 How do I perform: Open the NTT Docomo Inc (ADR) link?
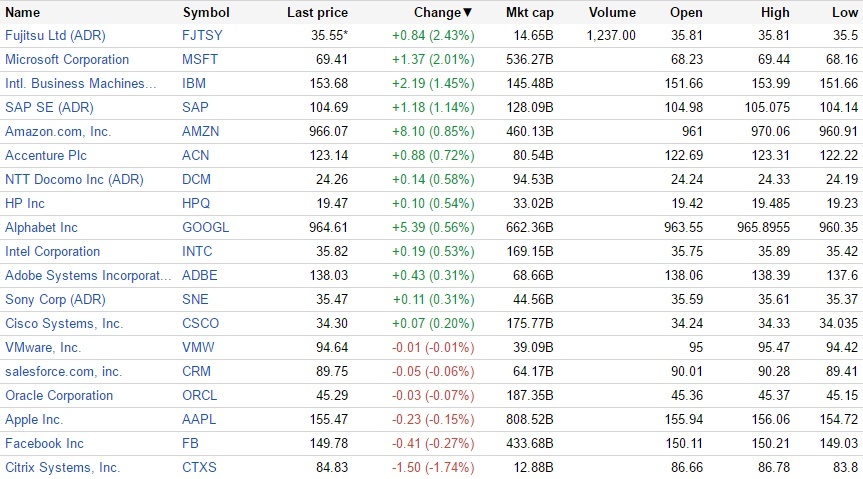(74, 179)
